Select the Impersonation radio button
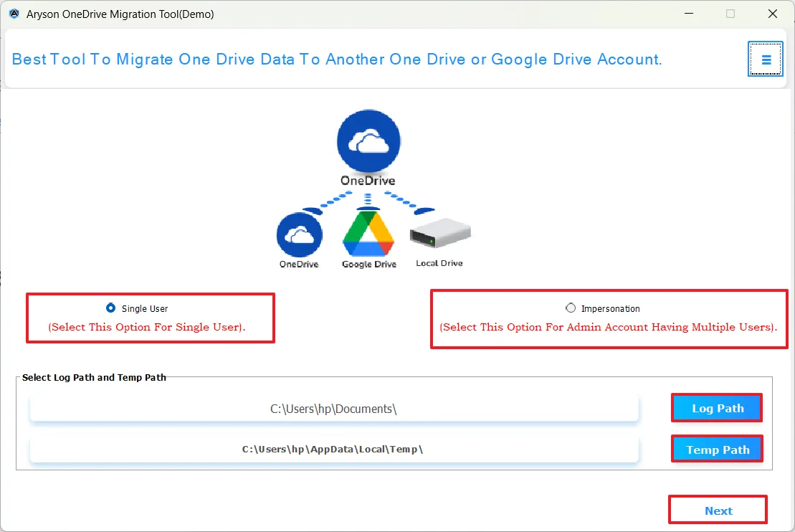Viewport: 795px width, 532px height. (x=571, y=308)
